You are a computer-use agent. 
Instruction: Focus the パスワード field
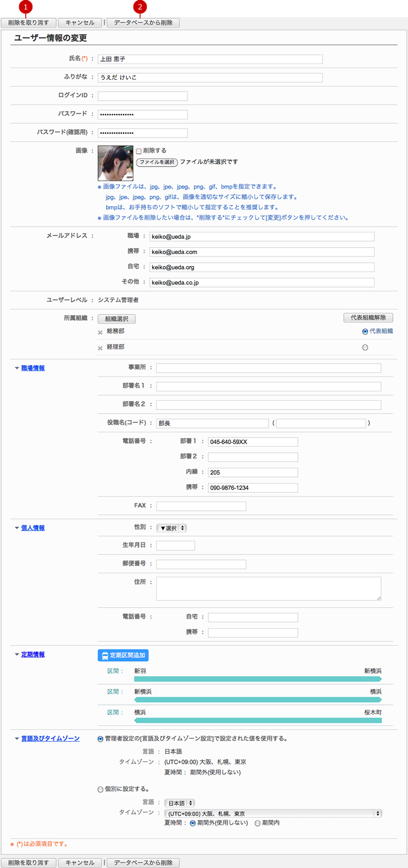[143, 114]
